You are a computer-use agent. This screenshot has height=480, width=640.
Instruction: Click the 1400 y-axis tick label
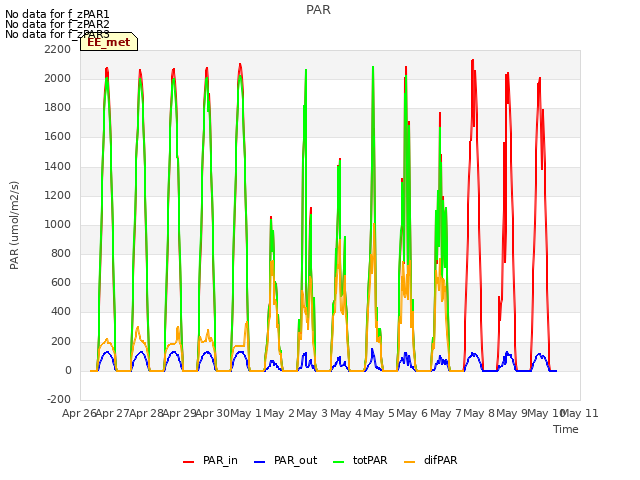(x=58, y=166)
